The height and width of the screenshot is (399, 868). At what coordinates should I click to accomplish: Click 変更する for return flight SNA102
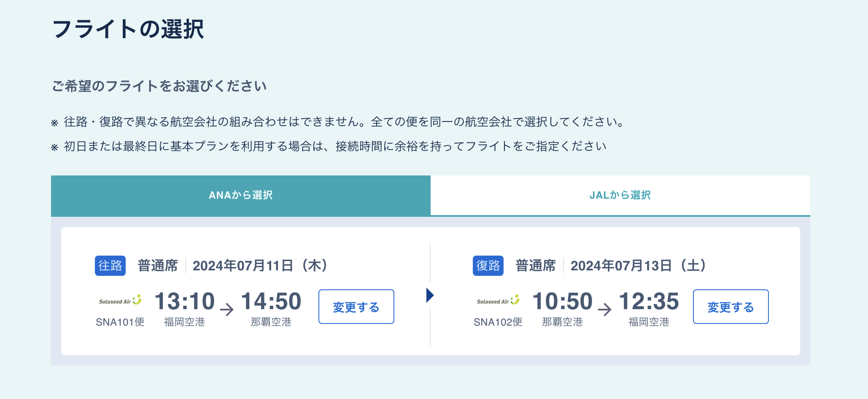tap(731, 307)
